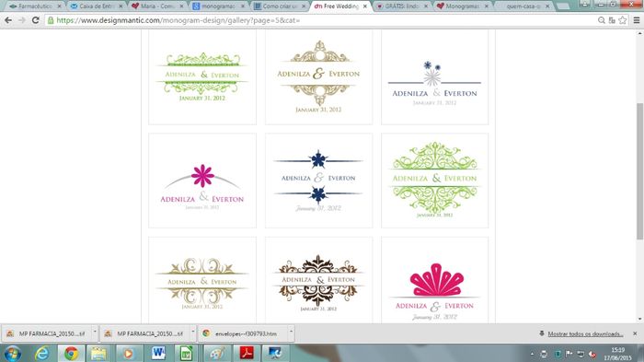
Task: Select the green ornate banner monogram
Action: coord(202,76)
